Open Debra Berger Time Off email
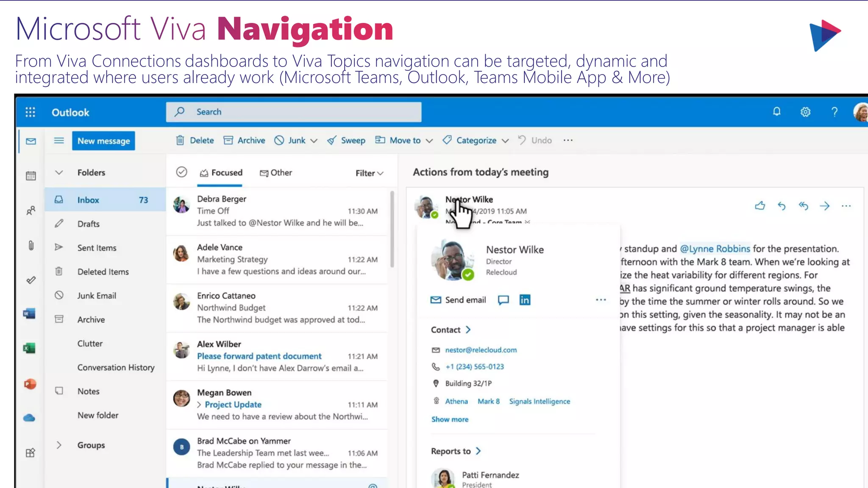This screenshot has width=868, height=488. point(277,211)
